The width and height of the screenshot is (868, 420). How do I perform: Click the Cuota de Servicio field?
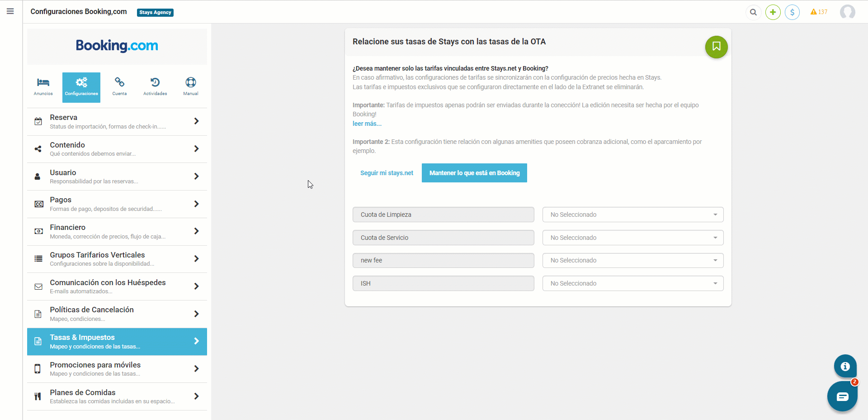(x=443, y=238)
